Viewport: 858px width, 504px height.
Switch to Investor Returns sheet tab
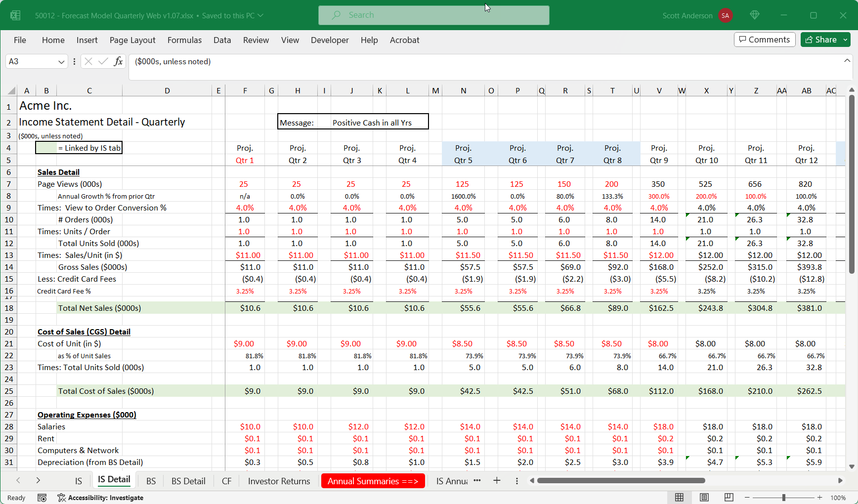(x=279, y=481)
